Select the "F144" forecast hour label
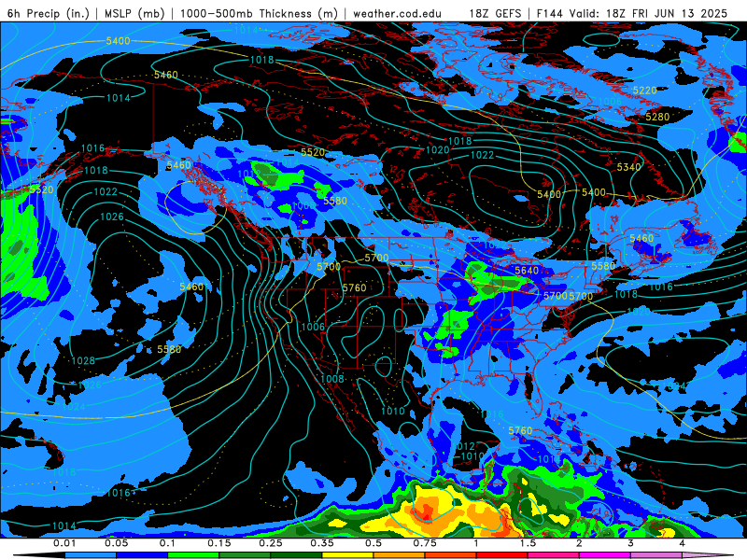 point(550,13)
